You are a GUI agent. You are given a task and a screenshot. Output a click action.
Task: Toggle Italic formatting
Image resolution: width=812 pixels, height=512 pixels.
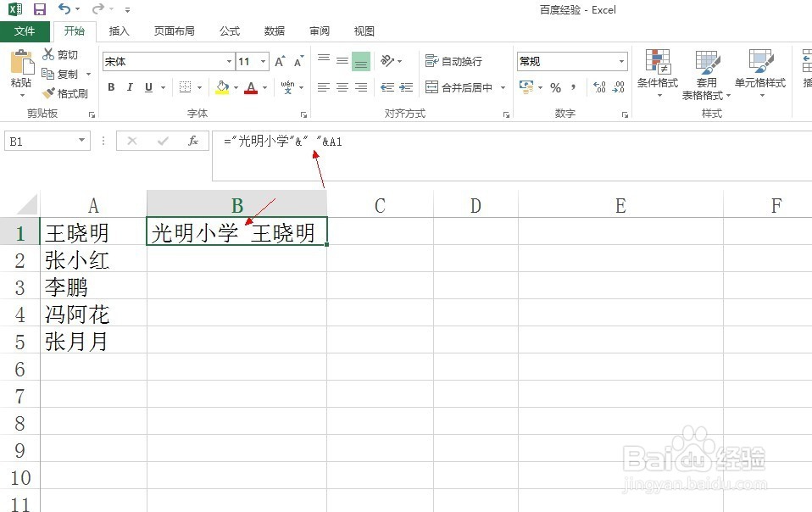(128, 87)
